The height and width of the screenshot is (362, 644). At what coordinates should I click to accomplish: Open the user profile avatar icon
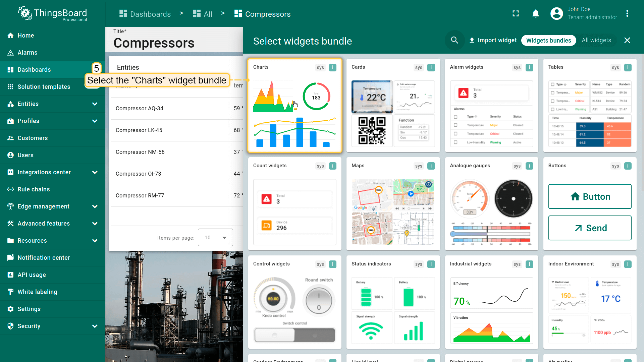point(556,13)
